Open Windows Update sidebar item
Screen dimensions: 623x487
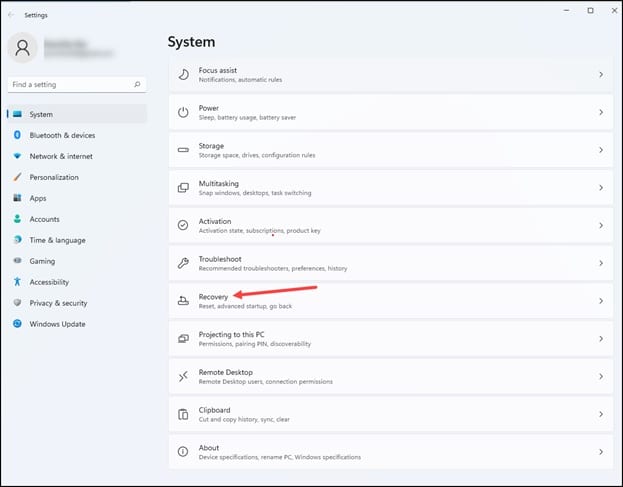[57, 324]
